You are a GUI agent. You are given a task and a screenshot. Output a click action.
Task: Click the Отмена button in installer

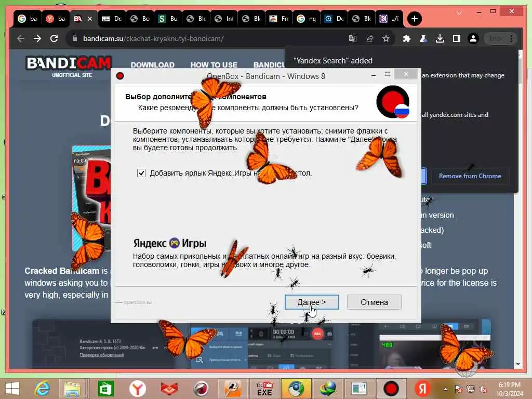pos(374,302)
